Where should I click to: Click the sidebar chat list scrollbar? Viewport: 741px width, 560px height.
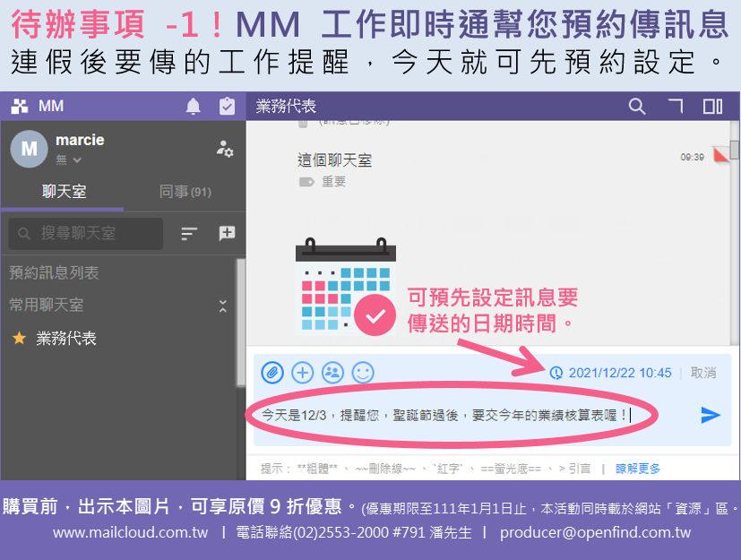[240, 323]
